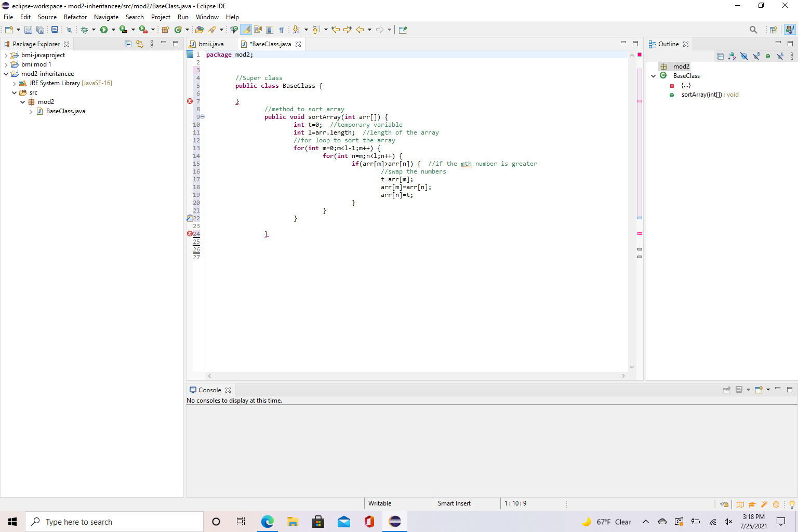The image size is (798, 532).
Task: Click the Open Type toolbar icon
Action: pos(199,30)
